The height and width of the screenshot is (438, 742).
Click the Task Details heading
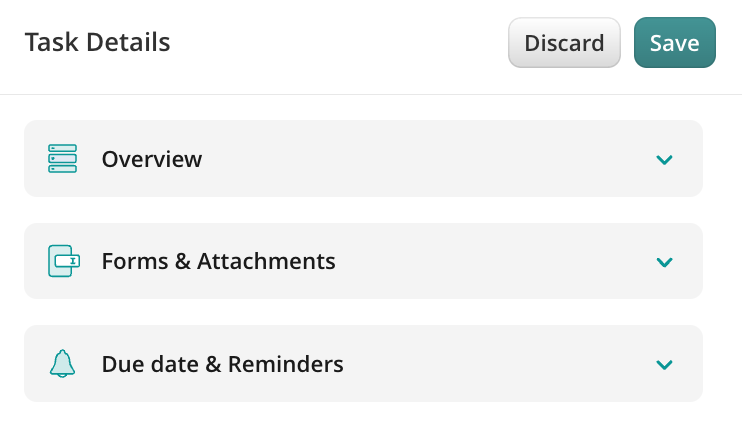point(97,43)
